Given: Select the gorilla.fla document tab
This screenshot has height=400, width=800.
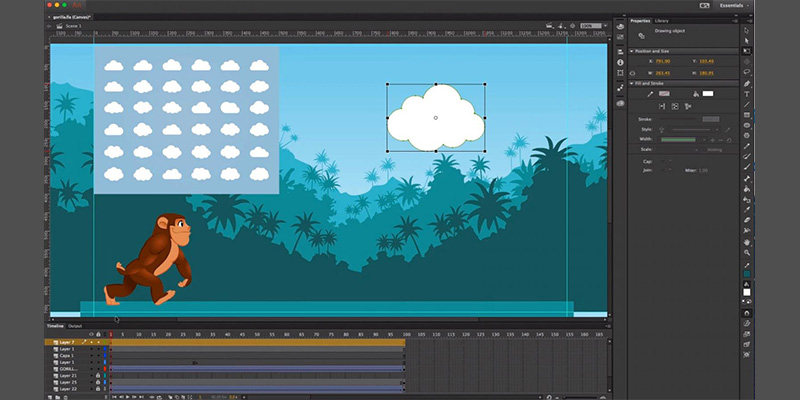Looking at the screenshot, I should click(71, 17).
